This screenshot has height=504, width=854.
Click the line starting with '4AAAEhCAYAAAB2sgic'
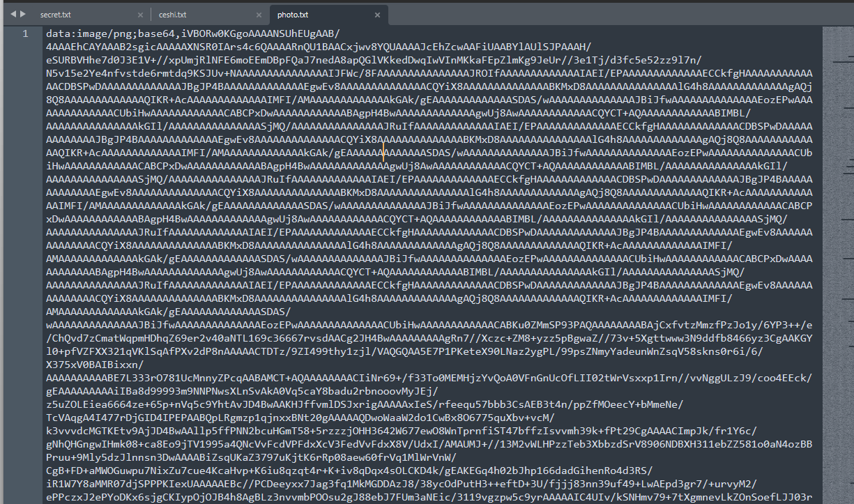(319, 47)
